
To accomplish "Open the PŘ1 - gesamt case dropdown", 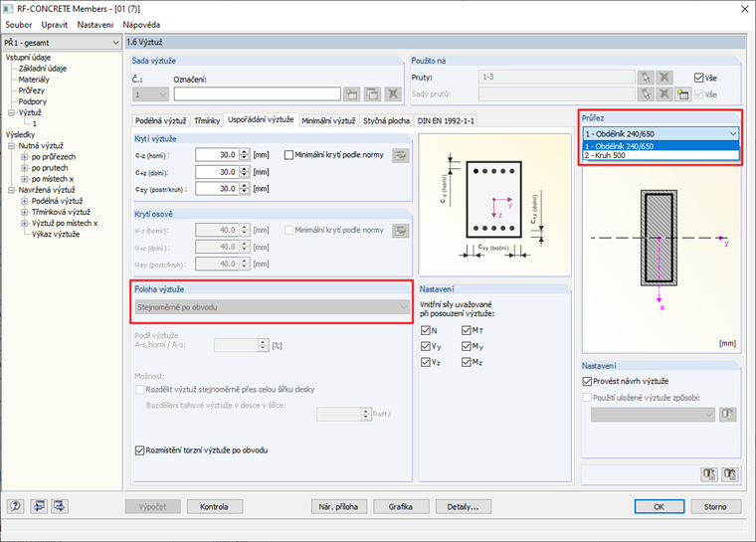I will tap(62, 43).
